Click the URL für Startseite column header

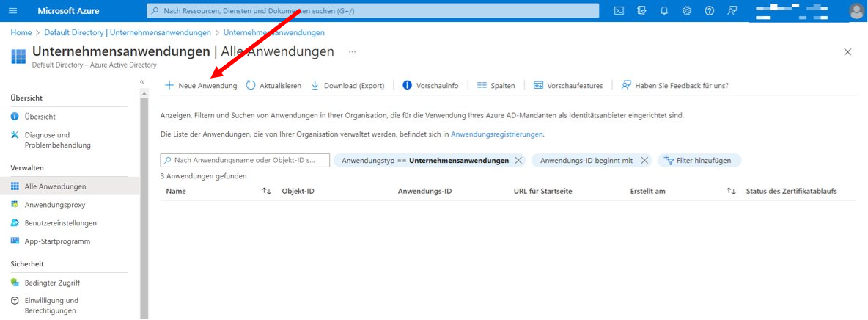(x=542, y=192)
